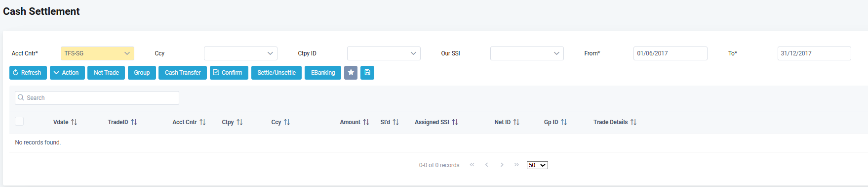868x187 pixels.
Task: Change the 50 records-per-page selector
Action: [x=537, y=165]
